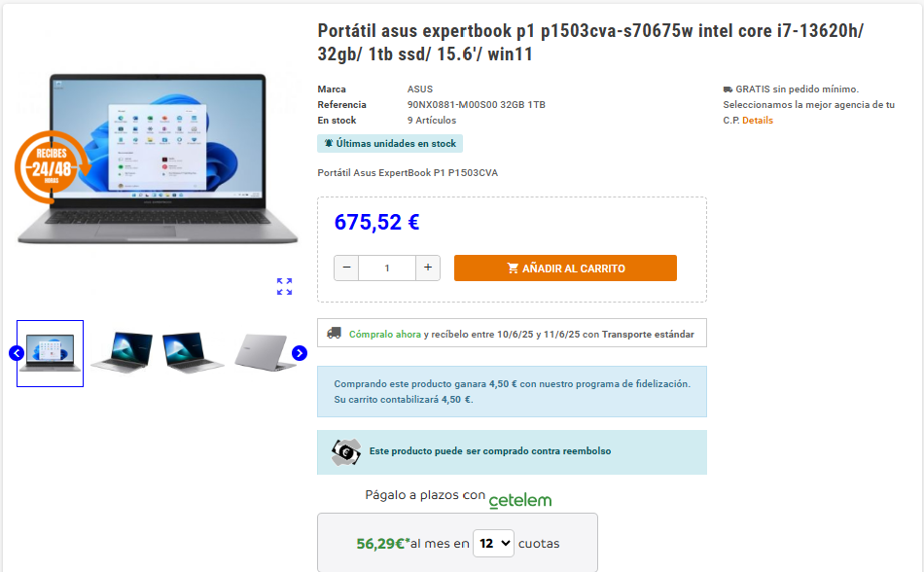This screenshot has width=924, height=572.
Task: Select the third angled laptop thumbnail
Action: [194, 352]
